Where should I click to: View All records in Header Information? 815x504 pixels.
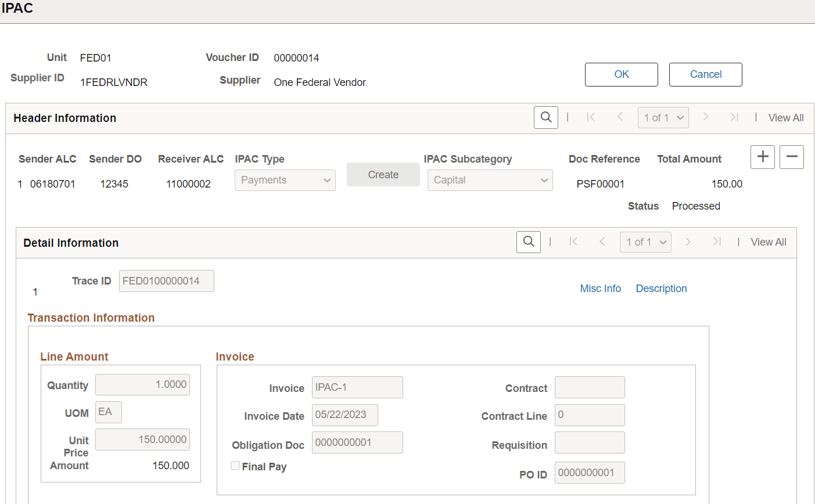786,117
